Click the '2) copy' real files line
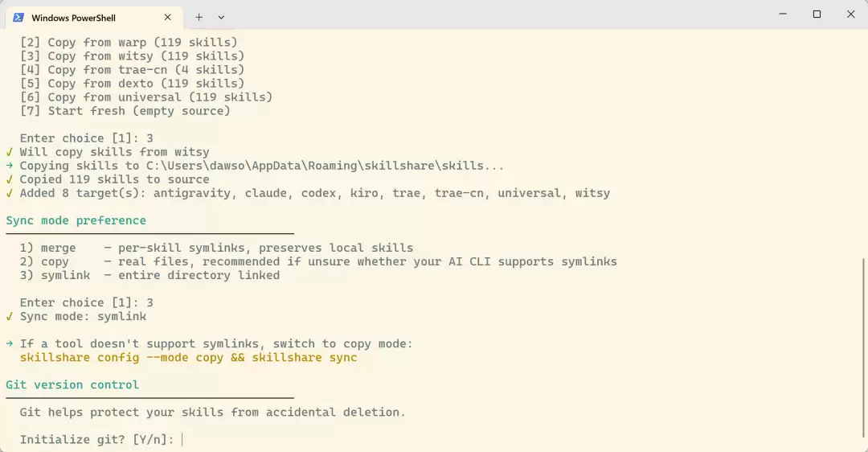 point(318,261)
